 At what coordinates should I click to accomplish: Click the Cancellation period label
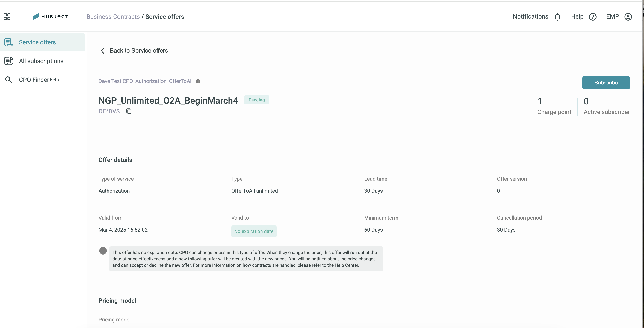pos(519,218)
